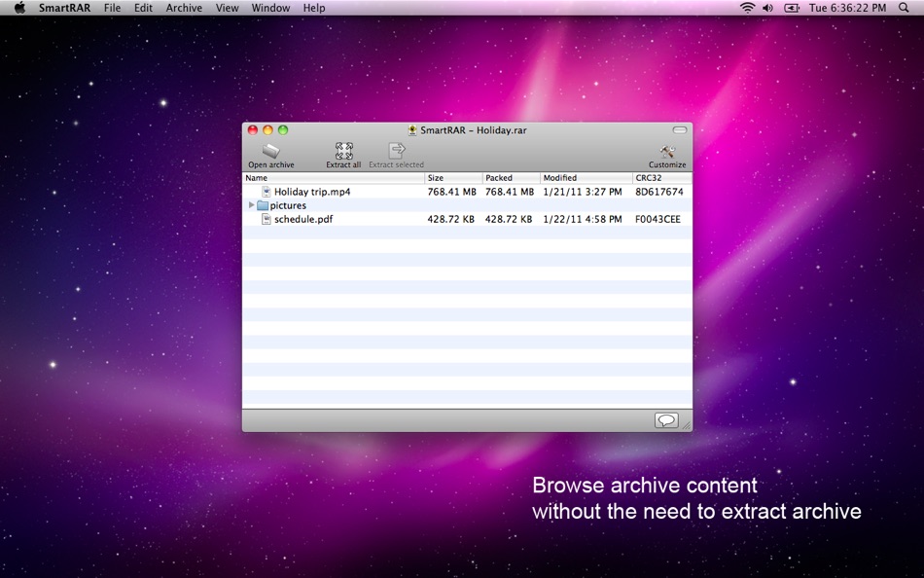Open the Edit menu

tap(143, 8)
